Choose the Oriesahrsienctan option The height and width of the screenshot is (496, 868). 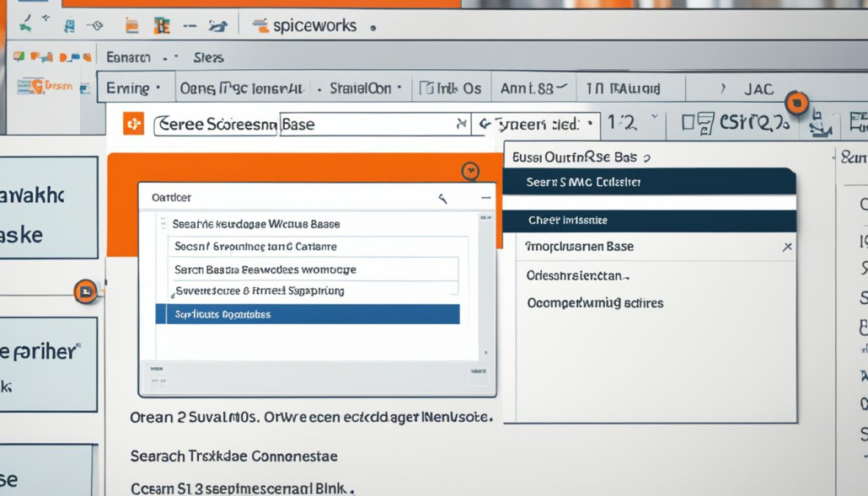577,275
